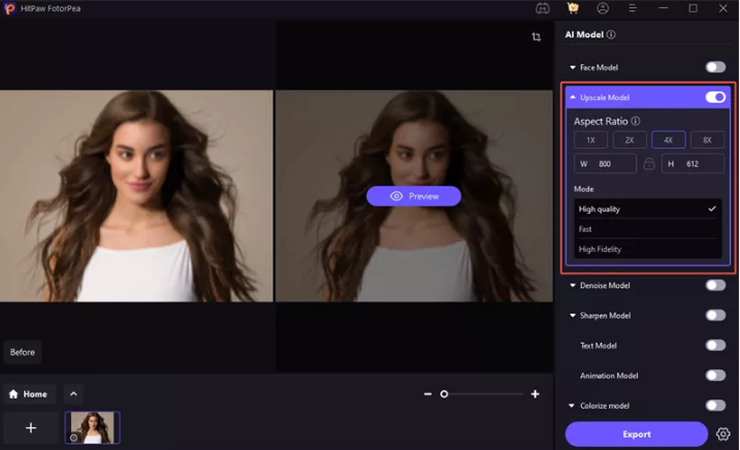Open the shopping cart purchase icon
The width and height of the screenshot is (740, 450).
point(572,8)
